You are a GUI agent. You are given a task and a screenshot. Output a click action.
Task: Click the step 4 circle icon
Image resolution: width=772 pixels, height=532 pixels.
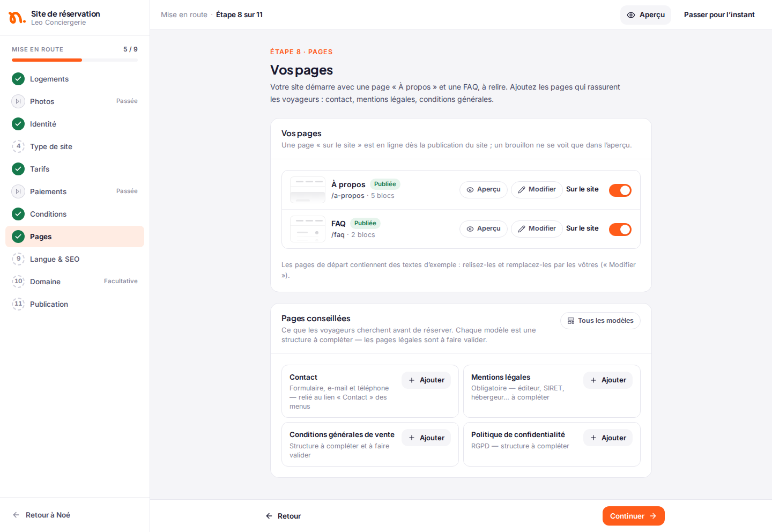[x=18, y=146]
